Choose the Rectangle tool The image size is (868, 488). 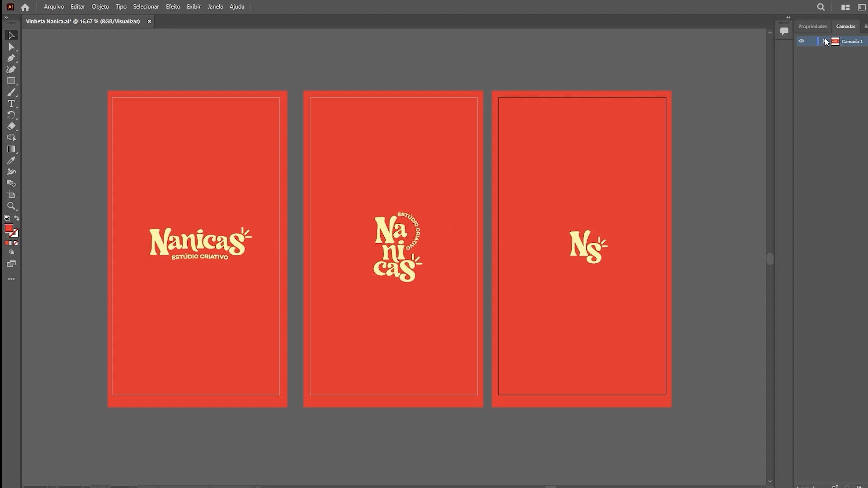(x=11, y=81)
